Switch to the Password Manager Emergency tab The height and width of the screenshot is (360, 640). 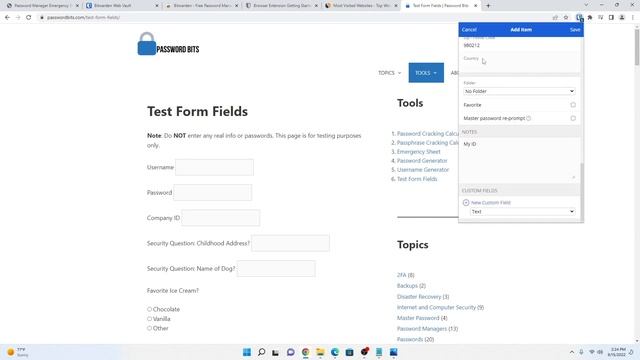point(42,6)
